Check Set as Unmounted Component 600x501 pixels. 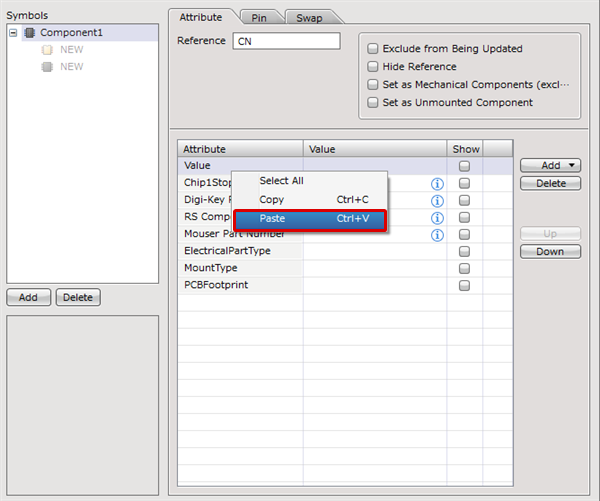click(x=373, y=103)
